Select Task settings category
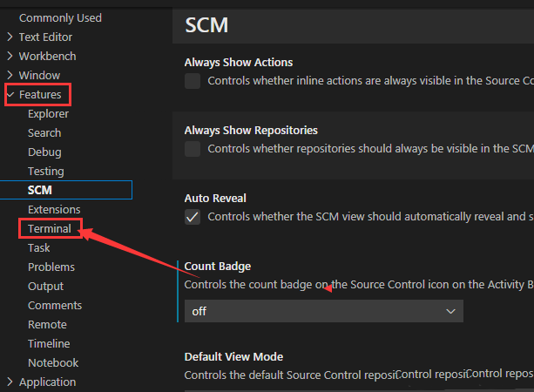Viewport: 534px width, 392px height. pos(39,248)
